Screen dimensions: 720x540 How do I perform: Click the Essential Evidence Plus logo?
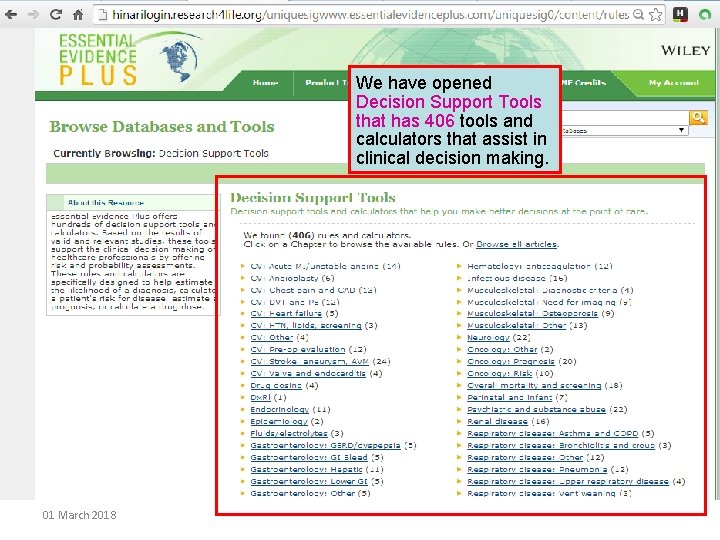[129, 60]
